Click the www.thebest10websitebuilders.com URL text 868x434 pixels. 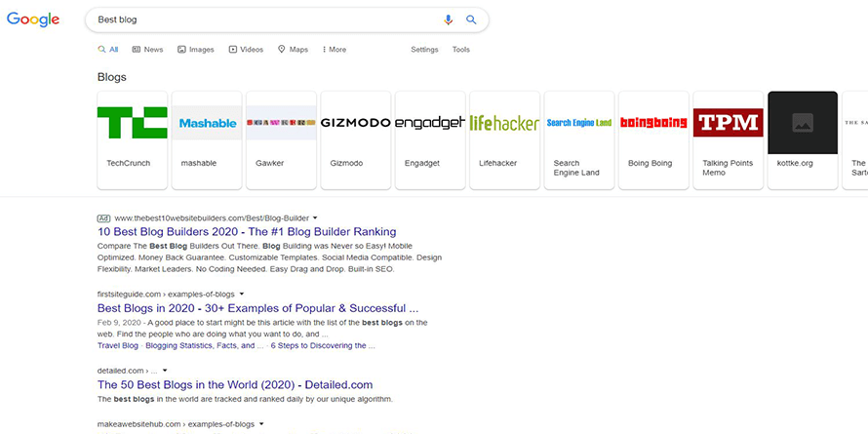click(x=212, y=218)
